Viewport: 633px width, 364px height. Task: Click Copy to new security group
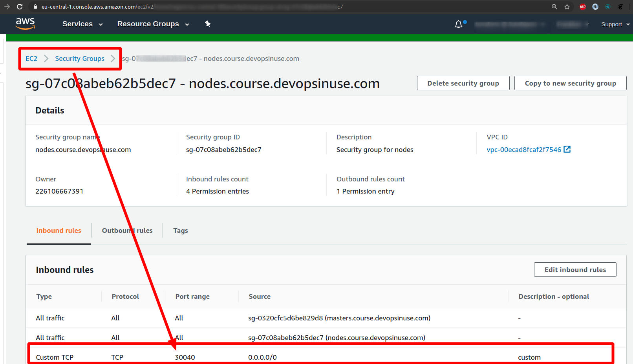pos(571,83)
